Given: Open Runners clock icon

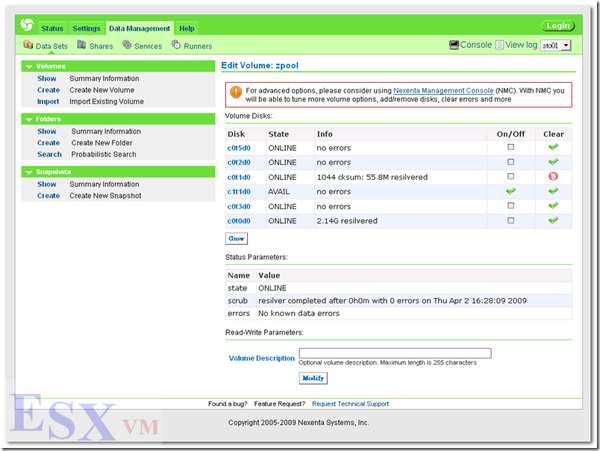Looking at the screenshot, I should 176,45.
